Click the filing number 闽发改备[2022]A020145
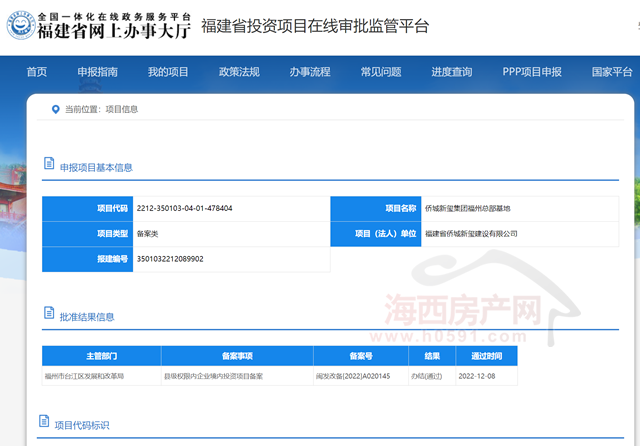Image resolution: width=640 pixels, height=446 pixels. coord(353,376)
